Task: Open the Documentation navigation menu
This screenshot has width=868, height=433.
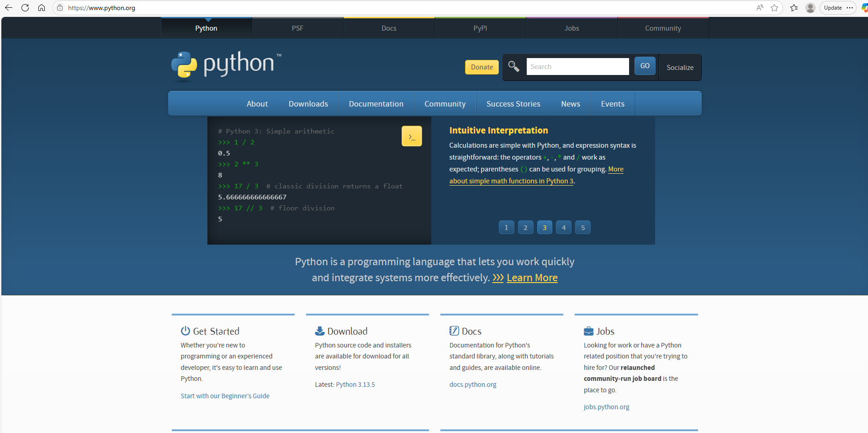Action: 376,104
